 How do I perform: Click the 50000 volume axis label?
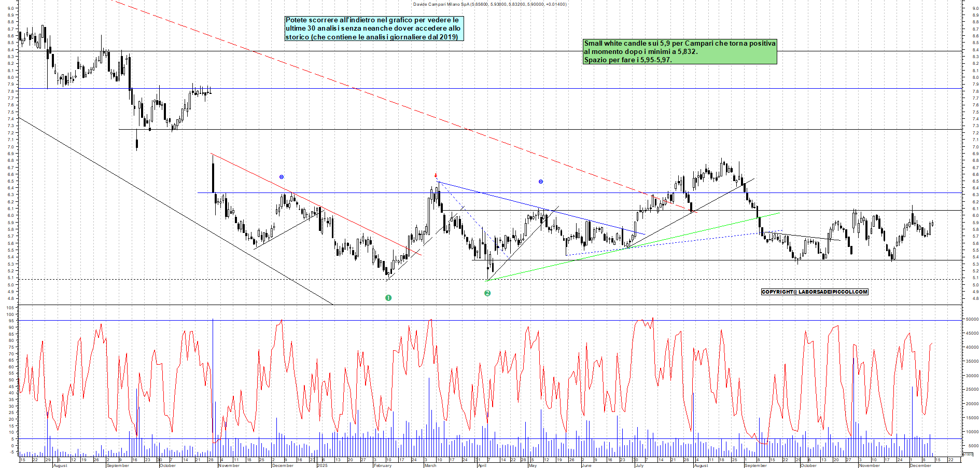tap(972, 320)
